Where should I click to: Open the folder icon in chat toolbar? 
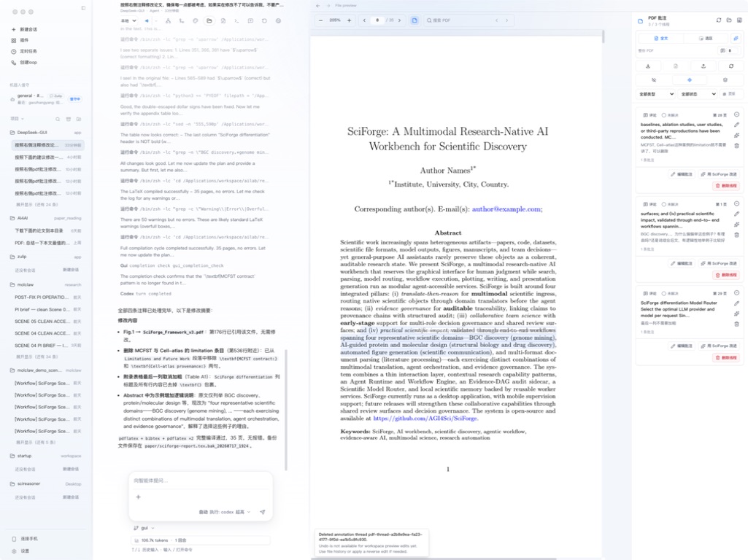pyautogui.click(x=209, y=21)
